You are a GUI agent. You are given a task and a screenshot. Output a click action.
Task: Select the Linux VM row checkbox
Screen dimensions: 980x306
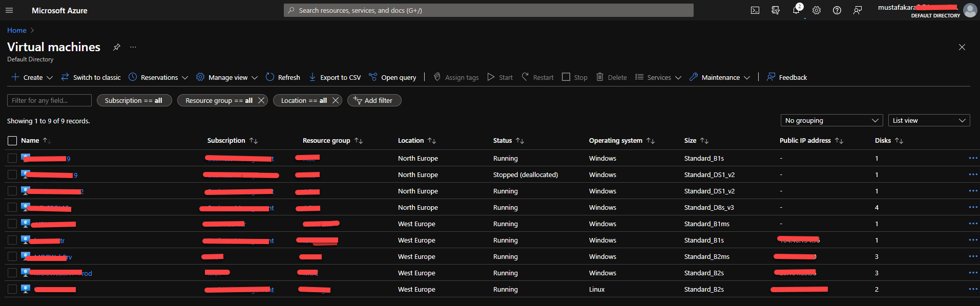click(12, 290)
